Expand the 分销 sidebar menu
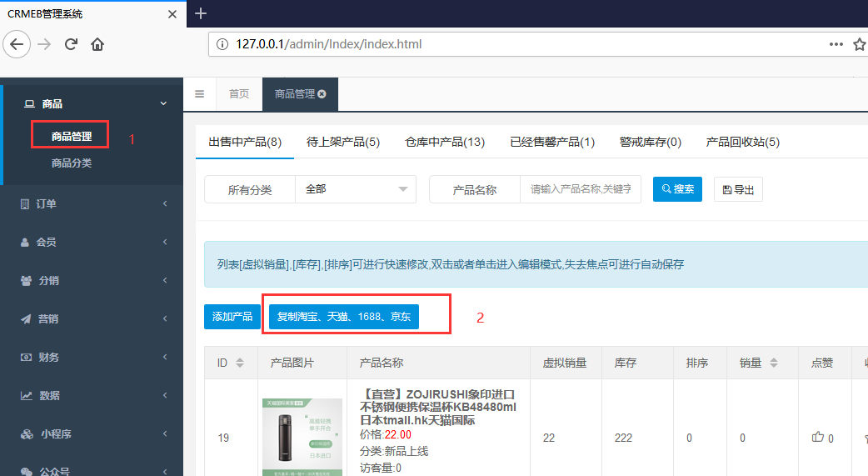 (x=92, y=280)
